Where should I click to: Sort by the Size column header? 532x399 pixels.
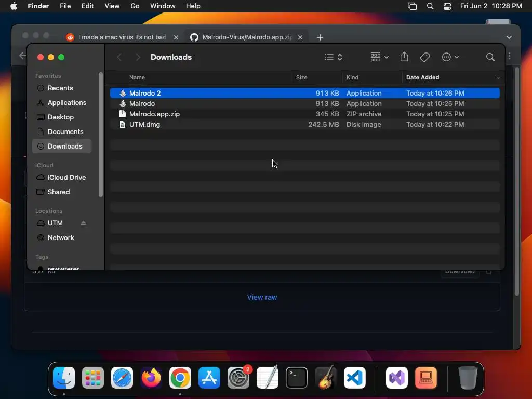[302, 78]
